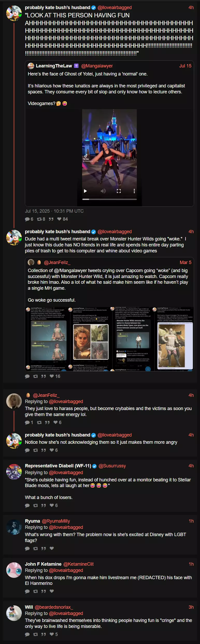The width and height of the screenshot is (200, 644).
Task: Open video fullscreen mode
Action: click(x=119, y=191)
